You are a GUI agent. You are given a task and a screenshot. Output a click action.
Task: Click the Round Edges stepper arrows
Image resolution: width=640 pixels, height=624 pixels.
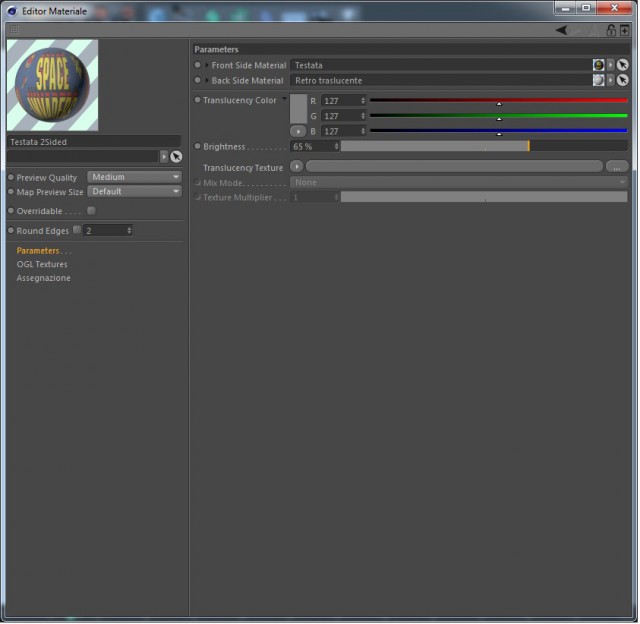129,231
